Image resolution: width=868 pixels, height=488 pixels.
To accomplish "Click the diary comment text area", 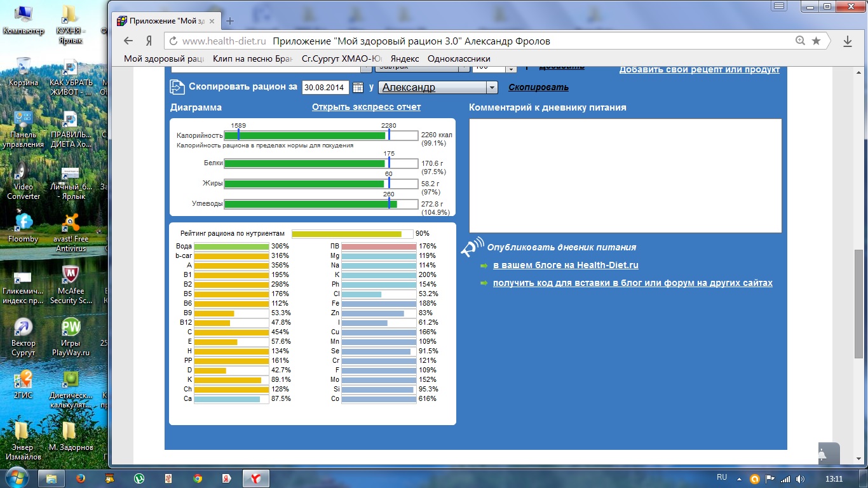I will (x=625, y=176).
